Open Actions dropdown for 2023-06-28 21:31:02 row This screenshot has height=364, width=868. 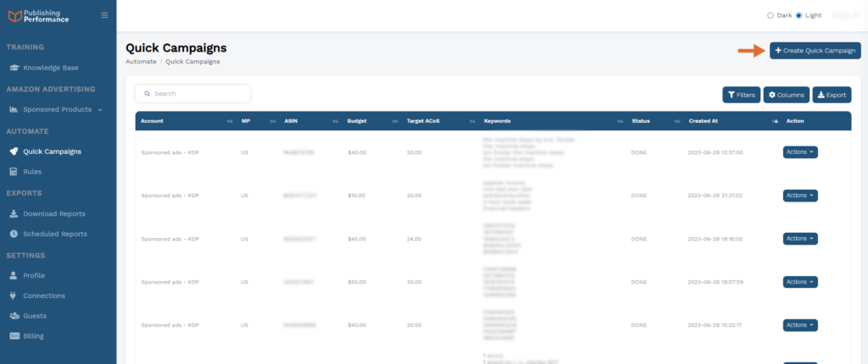800,196
